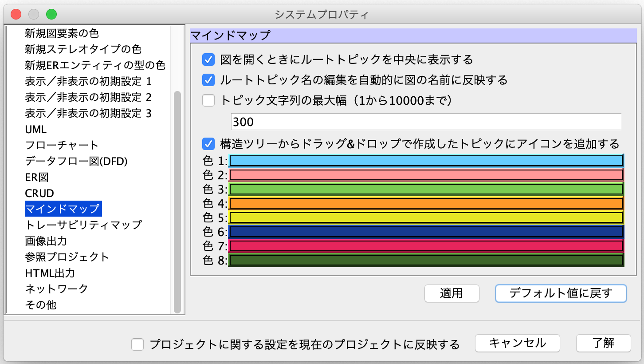
Task: Select the highlighted マインドマップ category
Action: (63, 209)
